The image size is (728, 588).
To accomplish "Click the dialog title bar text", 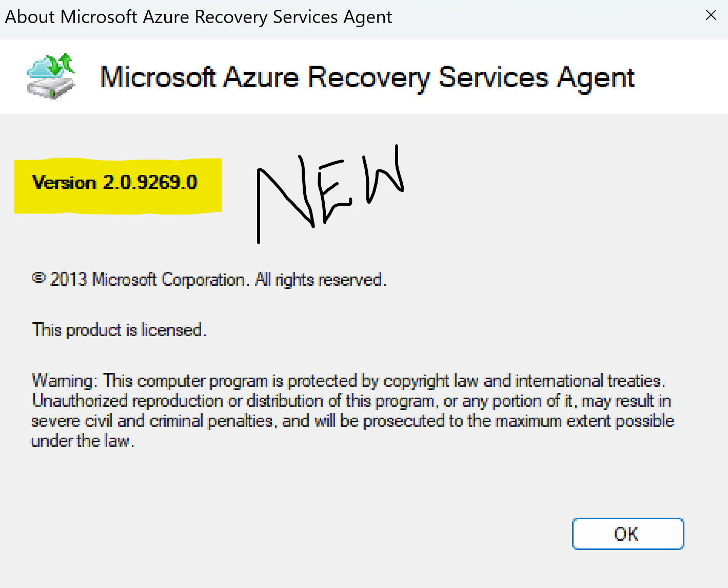I will point(199,17).
